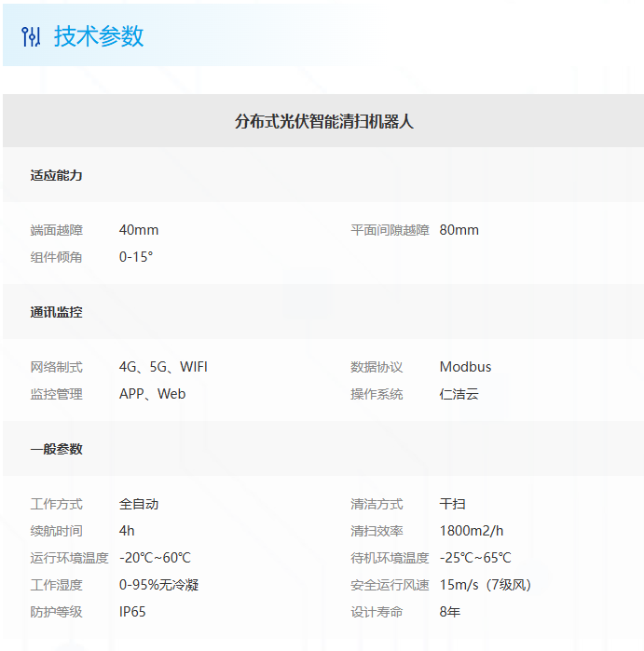Click the 平面间隙越障 value 80mm
Screen dimensions: 644x651
click(459, 230)
